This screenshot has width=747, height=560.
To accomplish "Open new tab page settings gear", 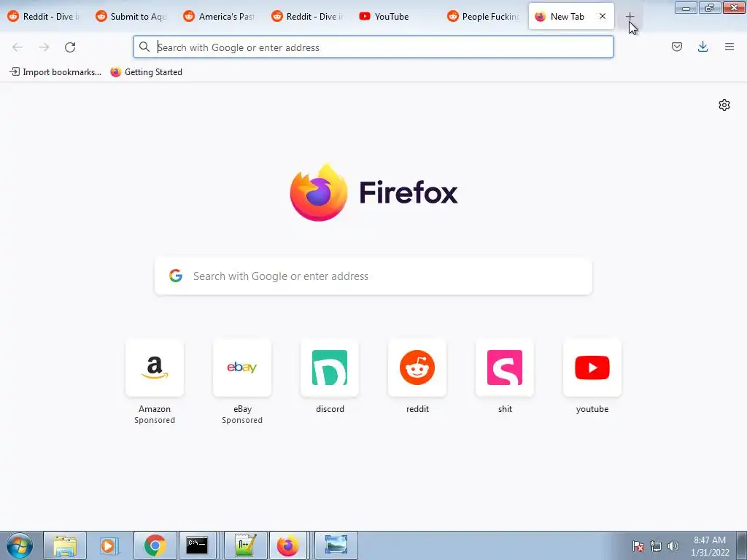I will coord(724,105).
